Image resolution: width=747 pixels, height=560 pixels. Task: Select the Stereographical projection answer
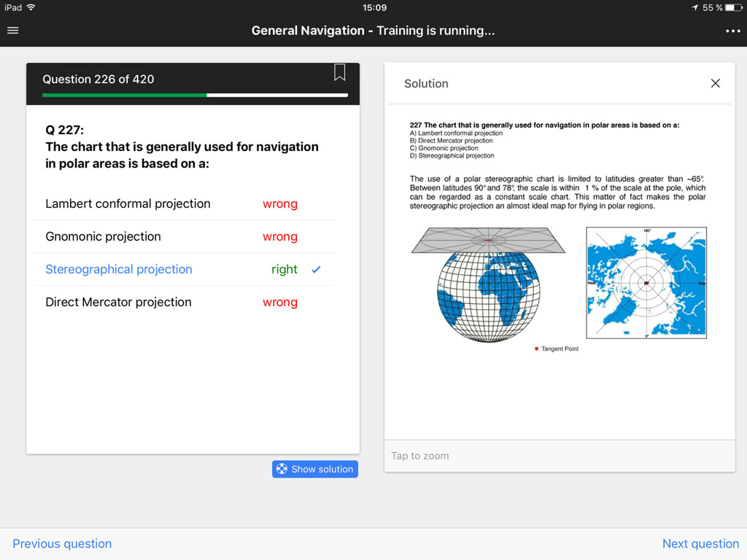118,269
